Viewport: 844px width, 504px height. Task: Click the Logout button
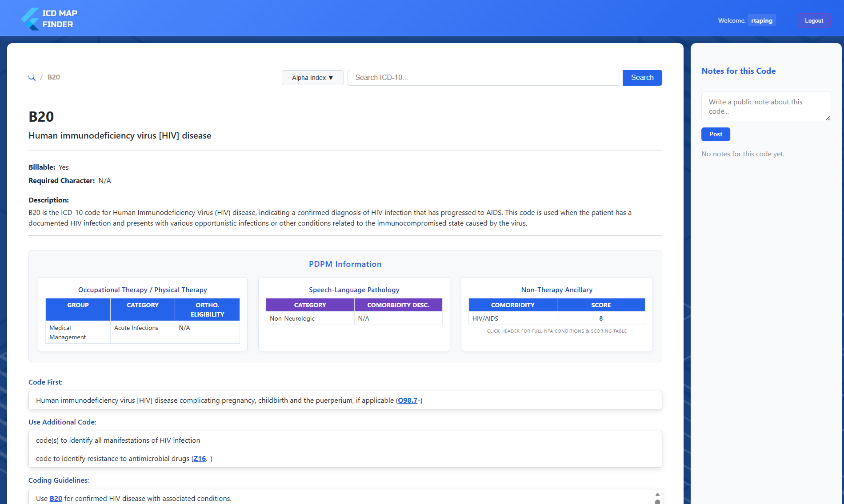coord(814,20)
